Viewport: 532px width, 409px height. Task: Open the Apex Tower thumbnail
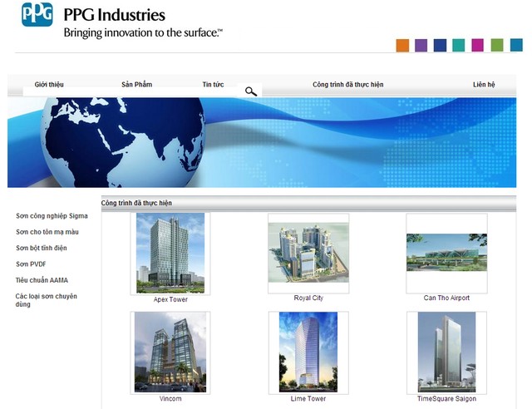(x=170, y=254)
